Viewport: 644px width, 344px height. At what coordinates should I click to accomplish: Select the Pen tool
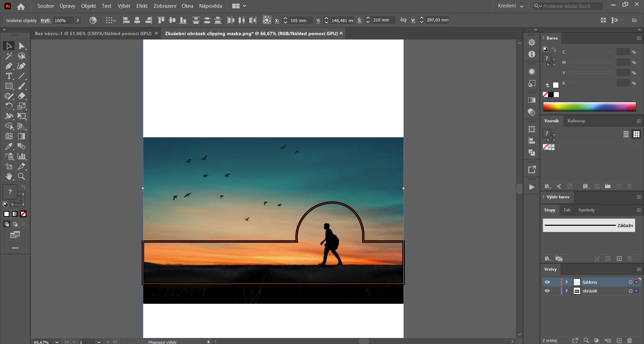coord(9,66)
